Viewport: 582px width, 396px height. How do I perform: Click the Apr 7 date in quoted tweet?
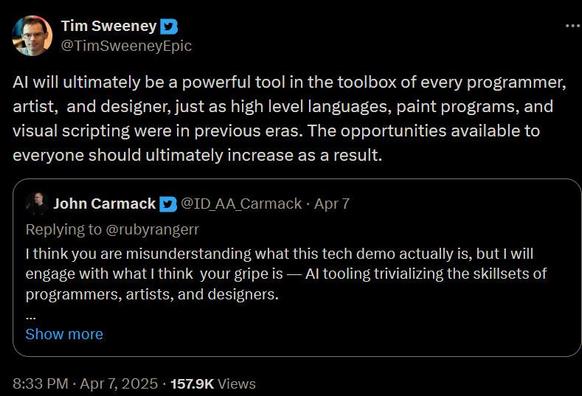[x=332, y=204]
